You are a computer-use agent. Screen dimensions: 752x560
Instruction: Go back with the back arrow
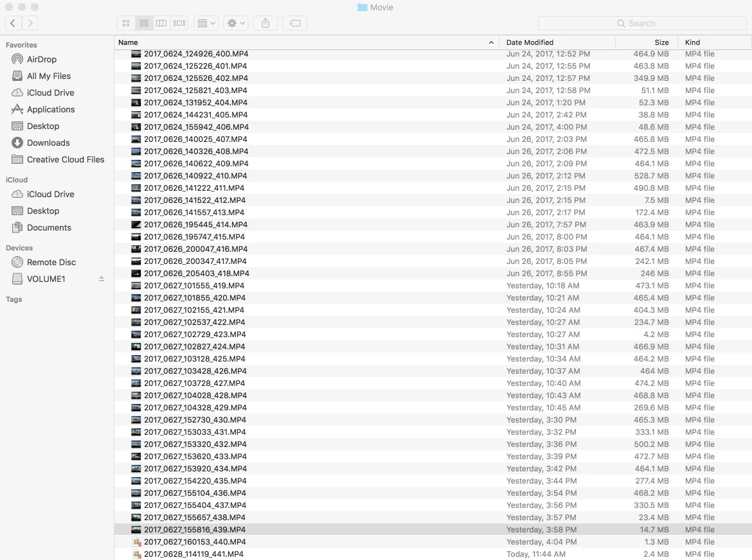[13, 23]
